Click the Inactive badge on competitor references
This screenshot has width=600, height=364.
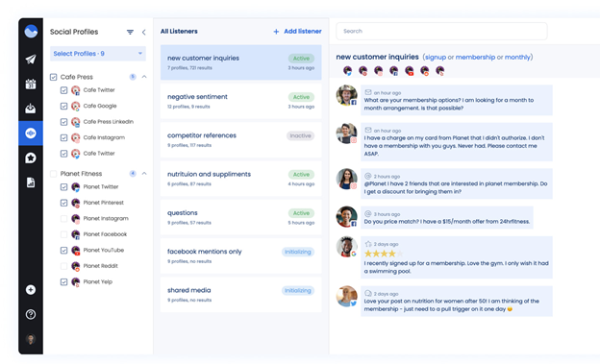click(x=300, y=135)
